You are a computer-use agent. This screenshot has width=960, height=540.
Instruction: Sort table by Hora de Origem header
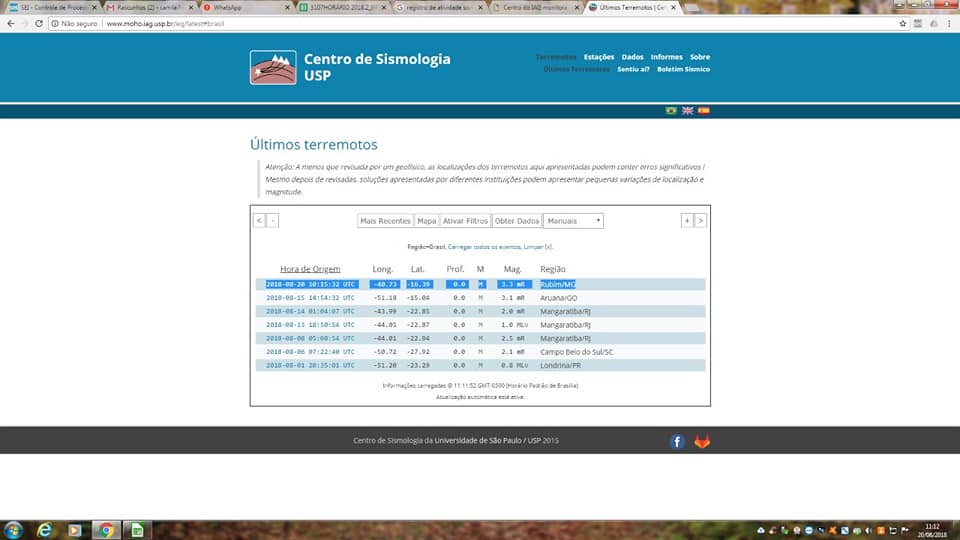pos(310,269)
